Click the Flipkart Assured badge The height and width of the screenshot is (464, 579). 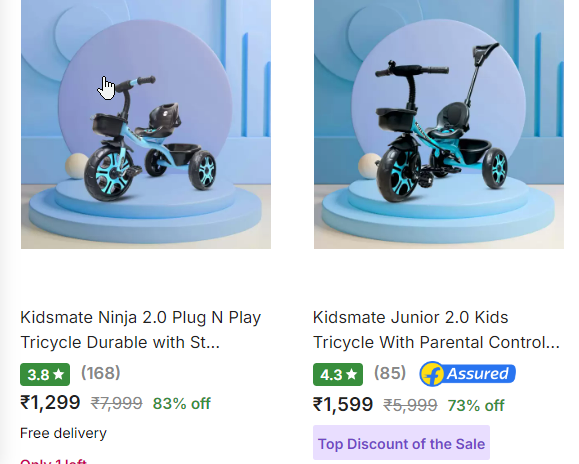467,374
